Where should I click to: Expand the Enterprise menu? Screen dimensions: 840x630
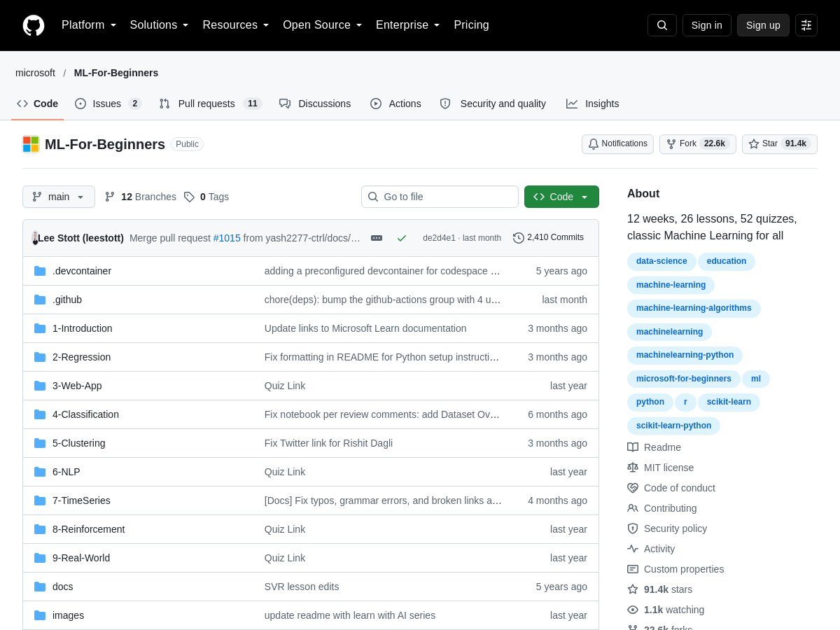click(x=408, y=25)
